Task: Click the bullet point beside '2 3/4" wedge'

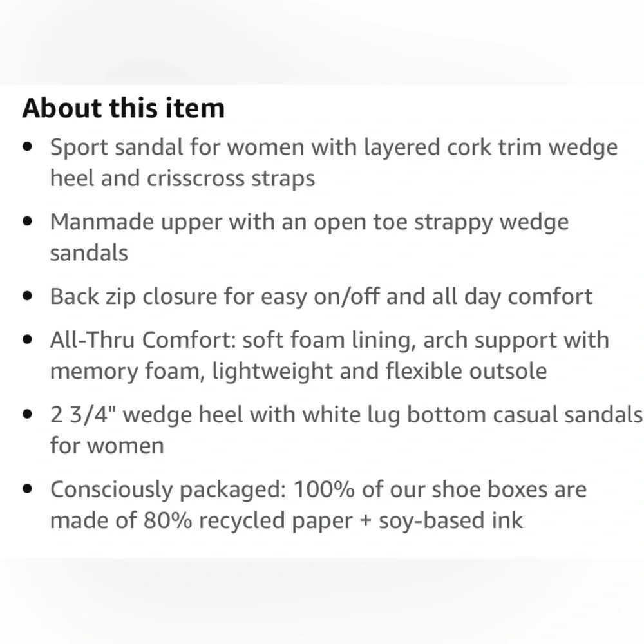Action: tap(28, 414)
